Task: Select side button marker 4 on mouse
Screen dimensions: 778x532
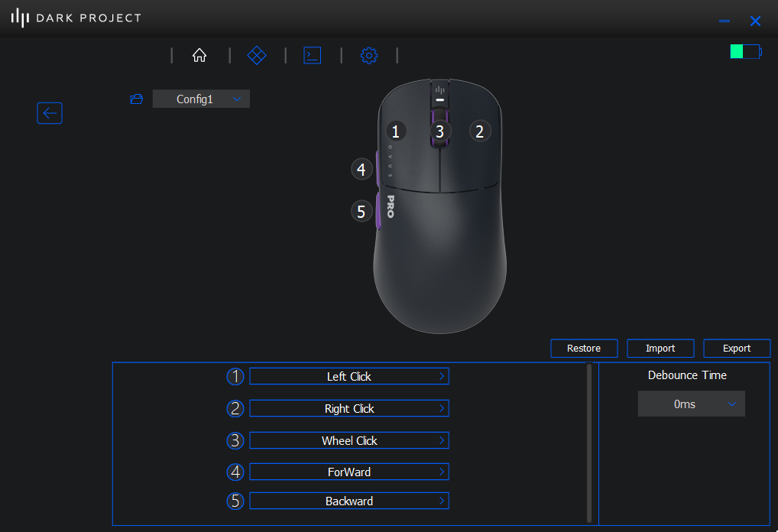Action: click(x=361, y=169)
